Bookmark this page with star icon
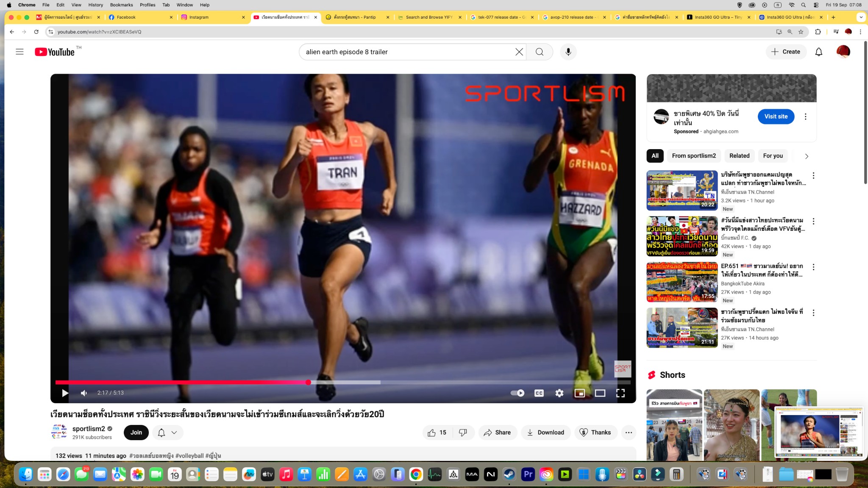This screenshot has width=868, height=488. [801, 32]
